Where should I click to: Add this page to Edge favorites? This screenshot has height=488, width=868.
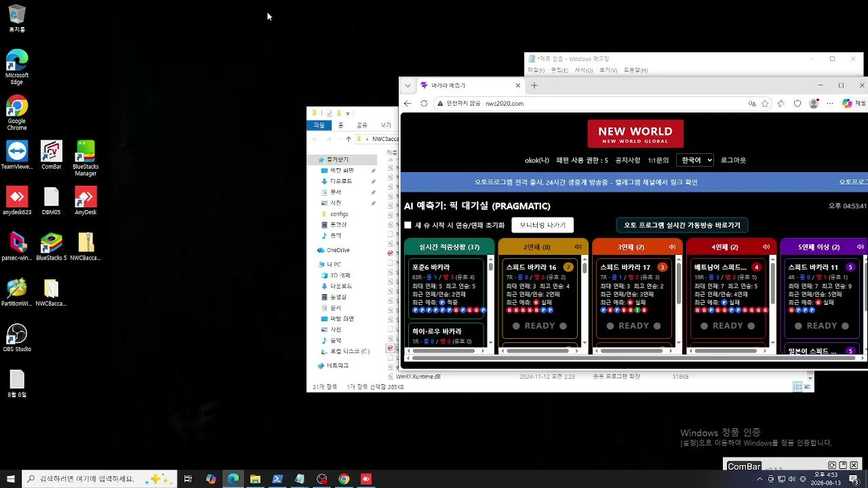(765, 104)
